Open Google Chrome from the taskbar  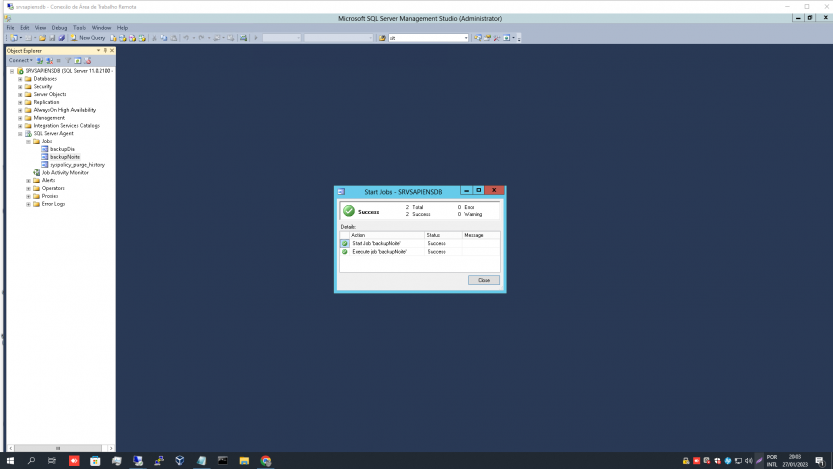coord(266,461)
